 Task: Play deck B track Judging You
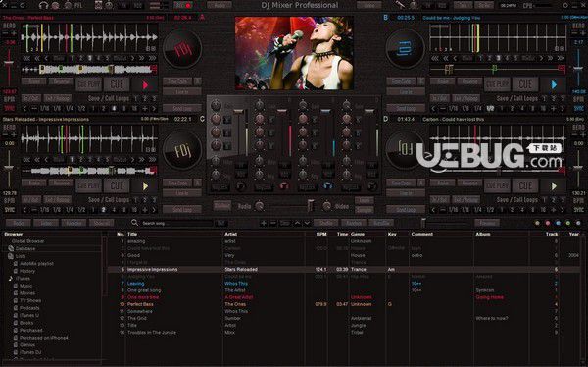tap(554, 85)
